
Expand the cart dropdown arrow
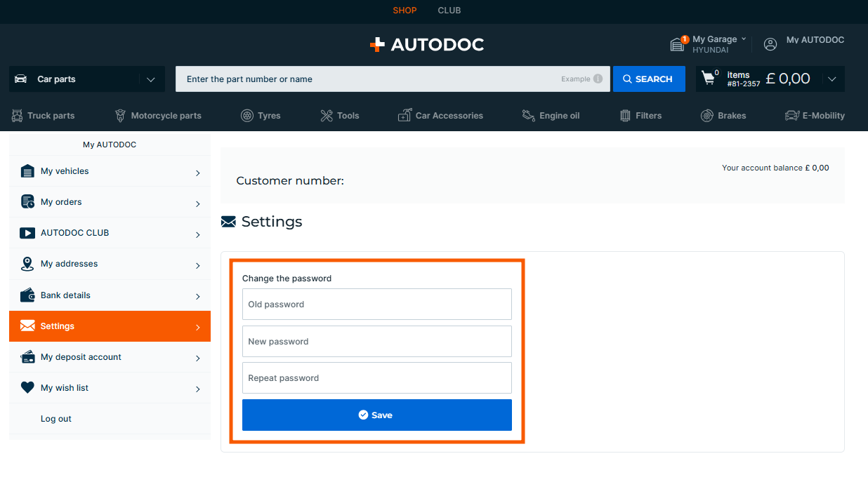pyautogui.click(x=832, y=79)
